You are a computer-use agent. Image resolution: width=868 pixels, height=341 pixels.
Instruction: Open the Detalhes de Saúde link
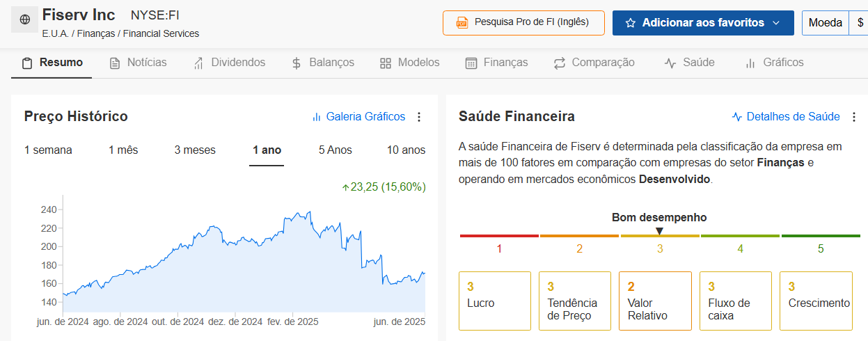(x=786, y=117)
